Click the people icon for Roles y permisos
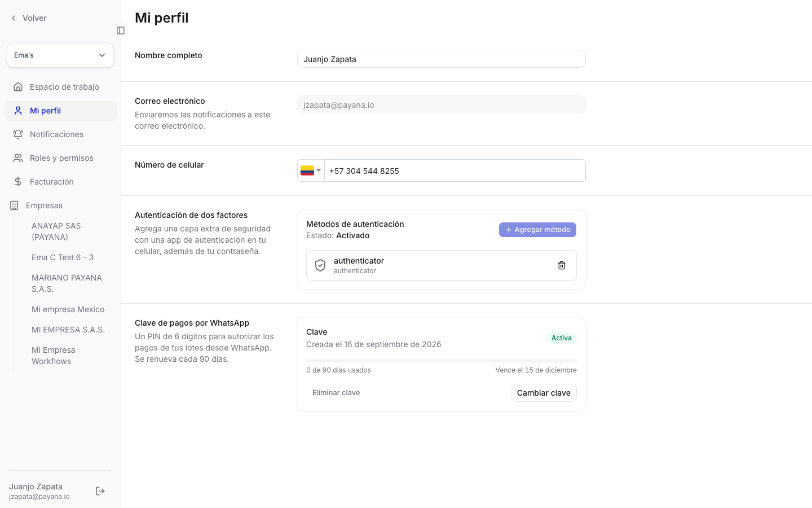The image size is (812, 508). 18,158
